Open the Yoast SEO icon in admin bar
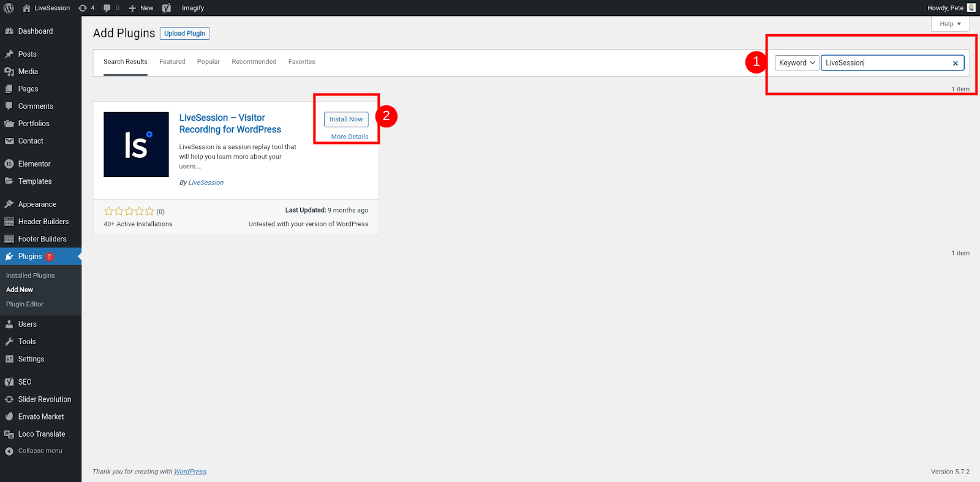 pos(167,8)
